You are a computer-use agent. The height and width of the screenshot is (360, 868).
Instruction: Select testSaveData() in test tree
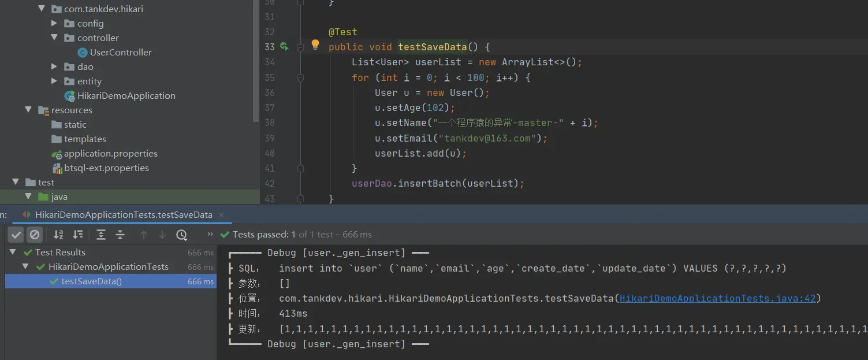111,281
